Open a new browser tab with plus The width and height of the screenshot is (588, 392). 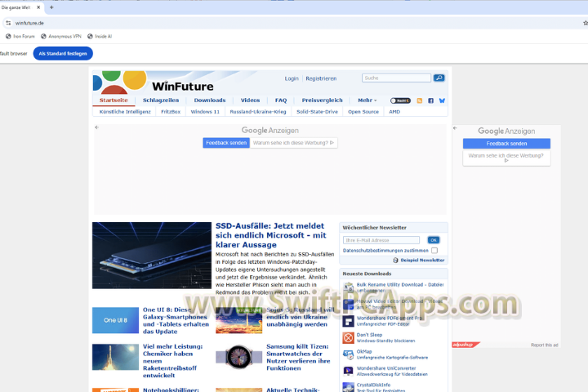[x=51, y=7]
